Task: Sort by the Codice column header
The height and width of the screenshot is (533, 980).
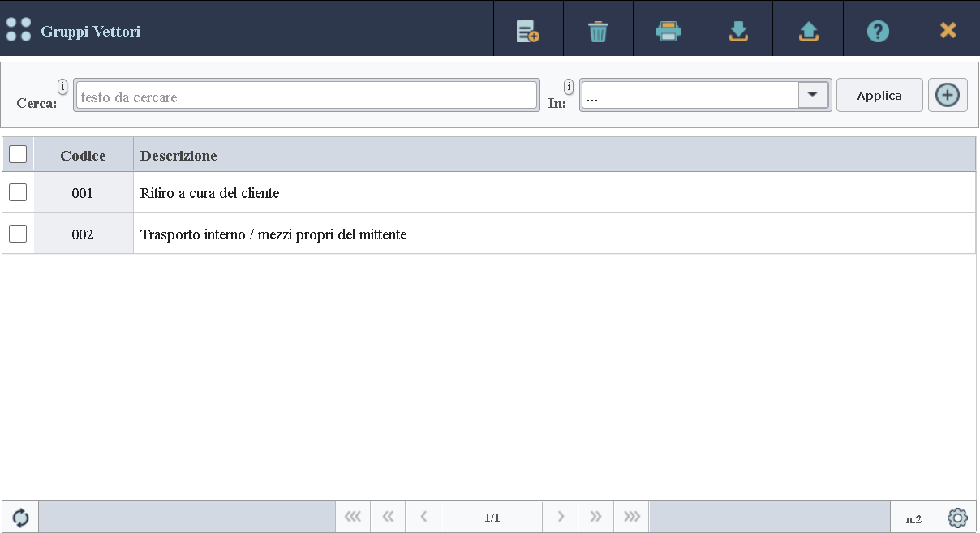Action: [x=83, y=155]
